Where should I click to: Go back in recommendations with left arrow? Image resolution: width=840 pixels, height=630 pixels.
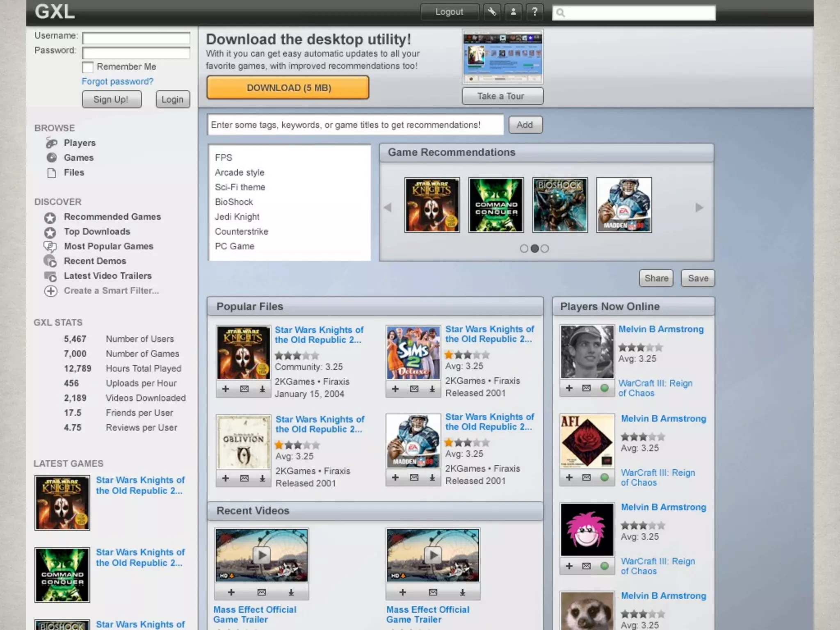(x=388, y=208)
